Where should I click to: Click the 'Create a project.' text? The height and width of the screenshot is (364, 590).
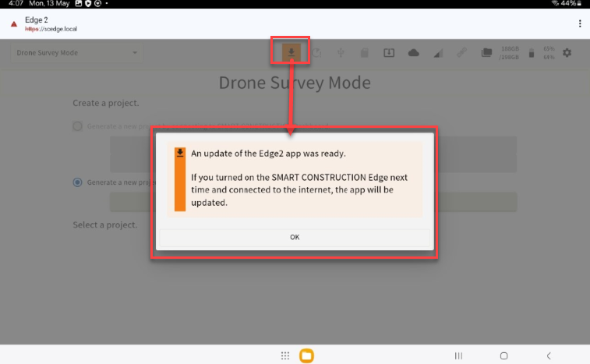click(106, 103)
